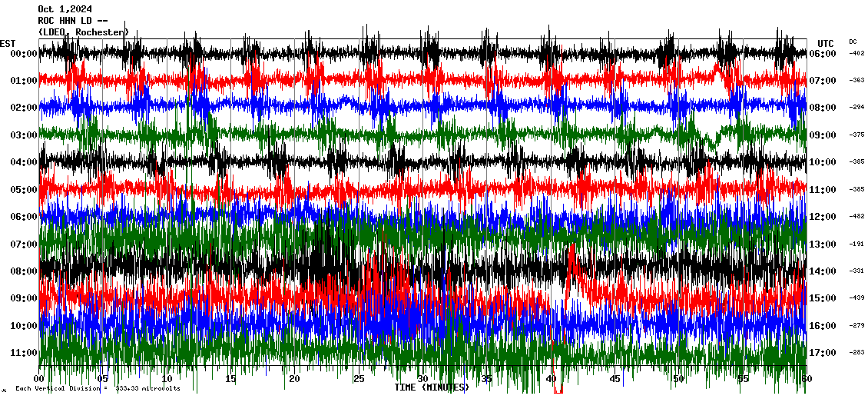The image size is (868, 399).
Task: Select the 03:00 EST row label
Action: tap(25, 135)
